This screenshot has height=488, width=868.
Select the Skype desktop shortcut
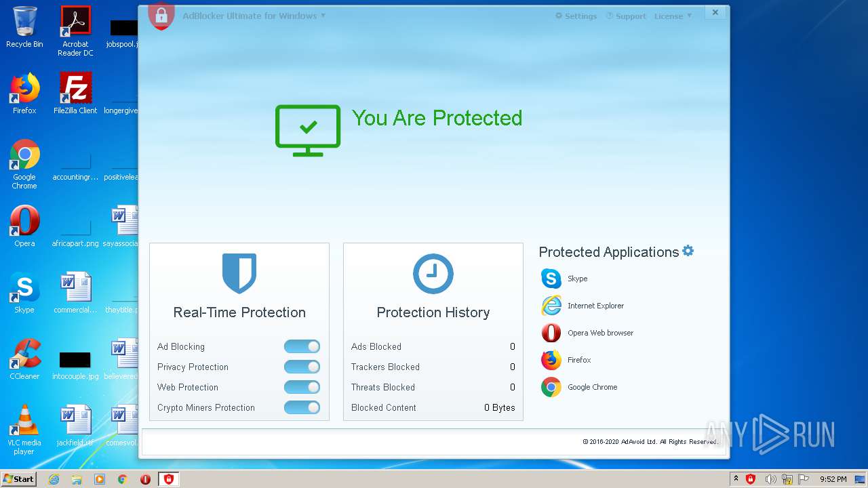pos(24,293)
